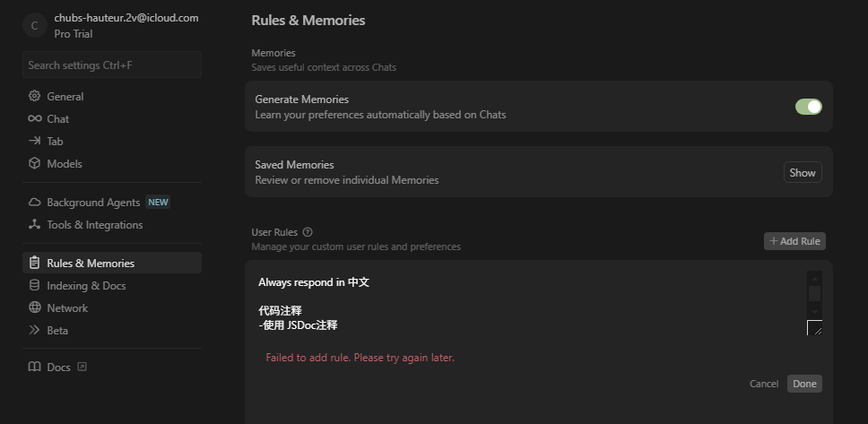Click the Tab arrow icon

click(x=35, y=141)
